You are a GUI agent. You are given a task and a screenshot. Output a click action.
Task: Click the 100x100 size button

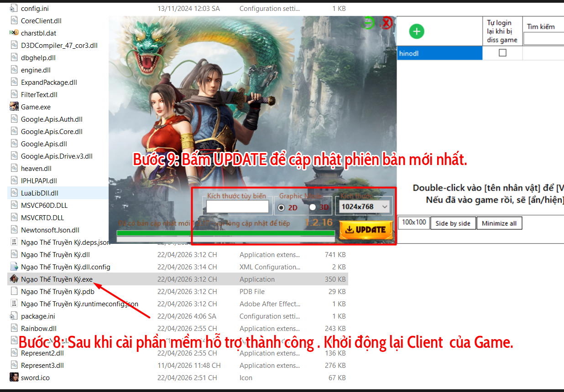(414, 222)
